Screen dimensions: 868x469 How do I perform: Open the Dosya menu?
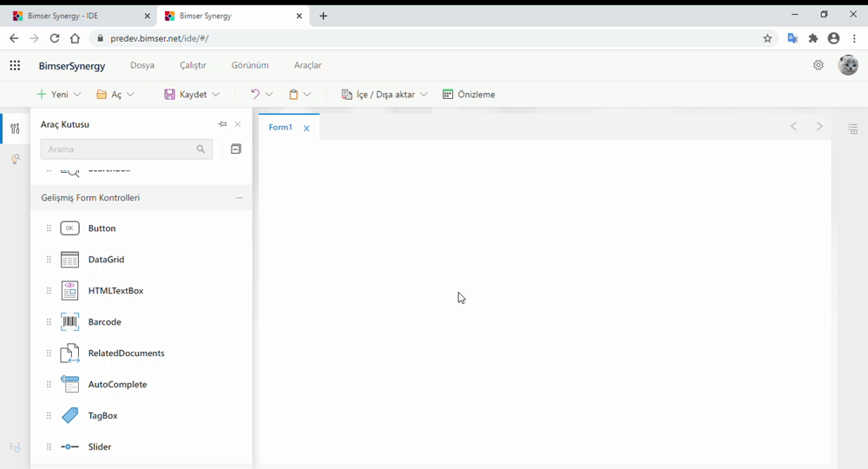pos(142,65)
